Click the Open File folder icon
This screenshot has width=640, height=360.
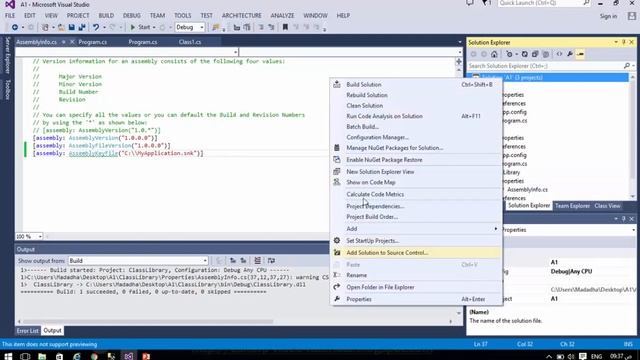(61, 27)
